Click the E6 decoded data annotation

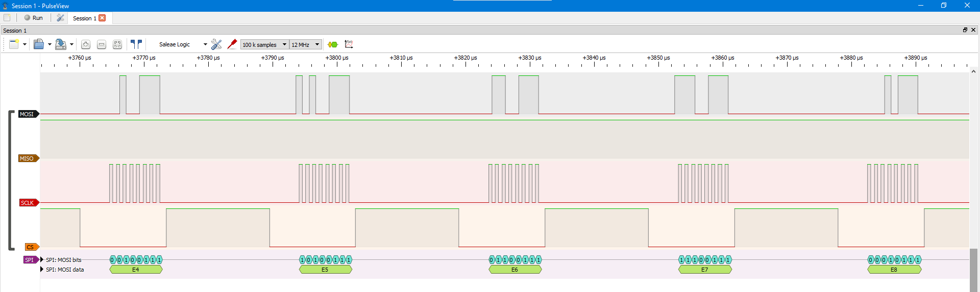click(514, 270)
